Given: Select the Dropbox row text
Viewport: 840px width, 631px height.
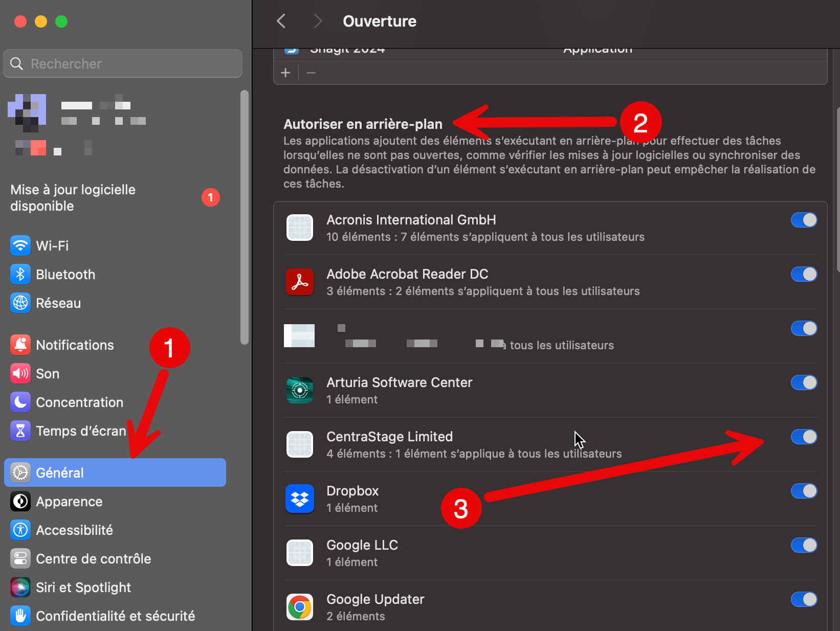Looking at the screenshot, I should pos(352,491).
